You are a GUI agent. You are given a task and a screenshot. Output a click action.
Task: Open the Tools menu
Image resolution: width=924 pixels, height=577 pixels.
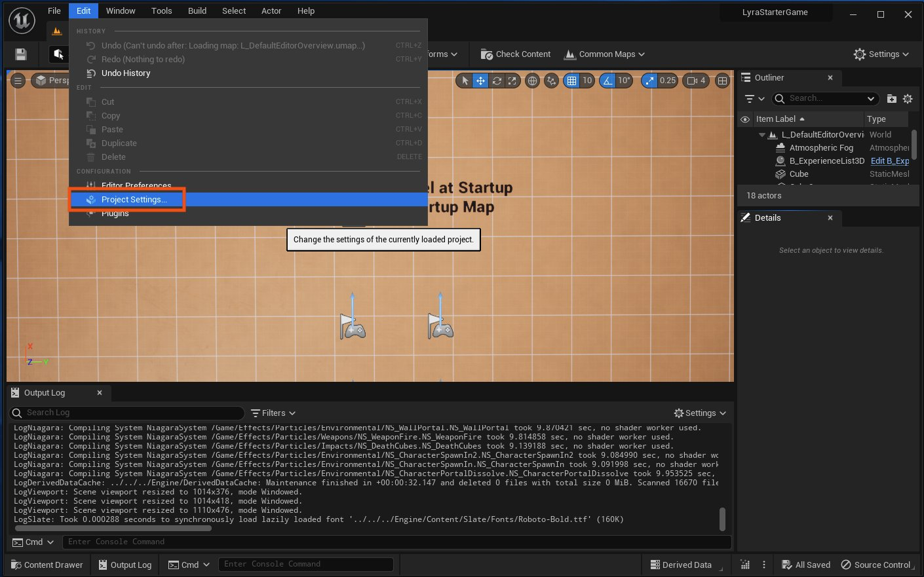[161, 11]
